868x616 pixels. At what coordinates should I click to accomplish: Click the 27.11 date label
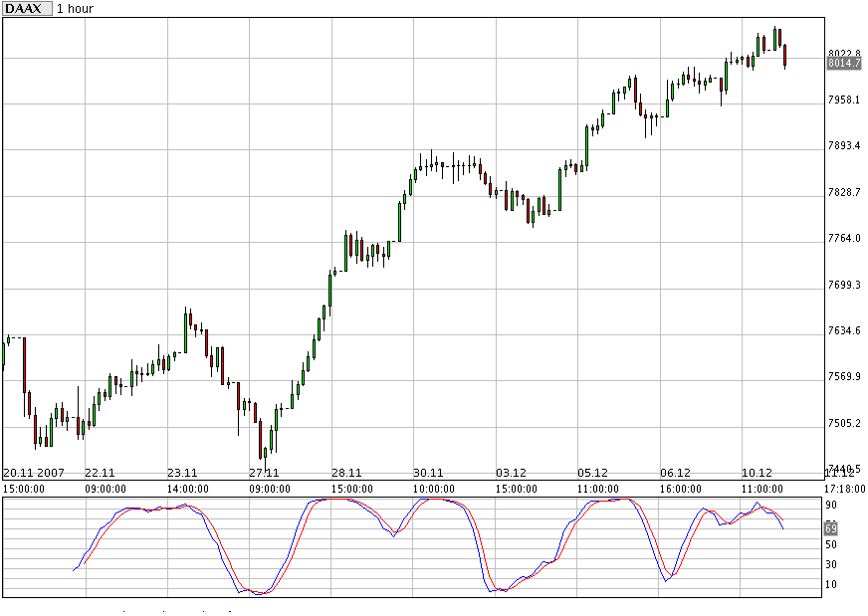point(264,473)
